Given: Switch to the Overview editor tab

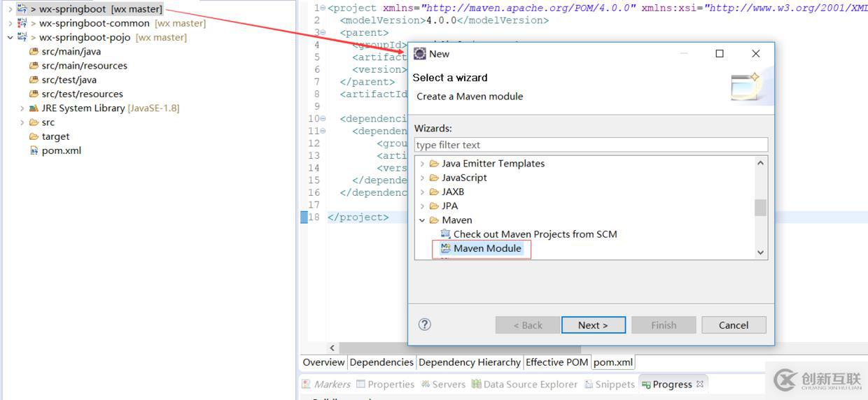Looking at the screenshot, I should 323,362.
